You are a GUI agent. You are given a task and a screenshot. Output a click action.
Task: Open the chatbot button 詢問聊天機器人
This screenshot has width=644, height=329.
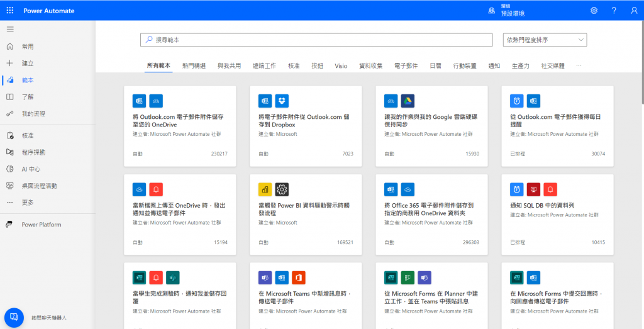coord(14,318)
